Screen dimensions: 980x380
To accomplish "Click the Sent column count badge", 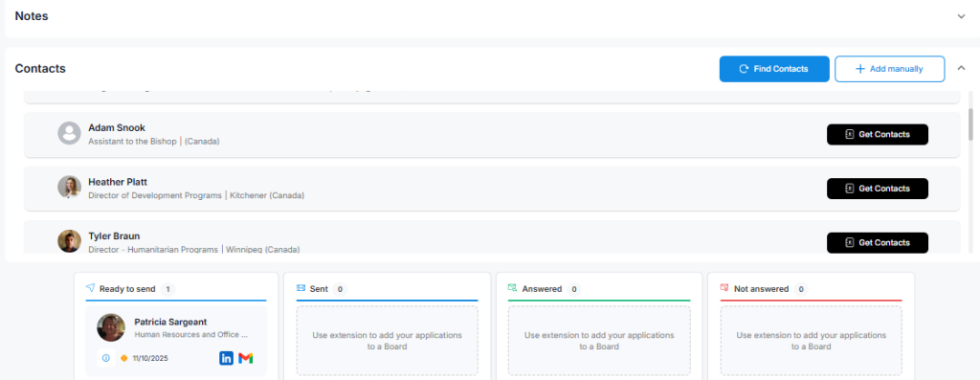I will [340, 289].
